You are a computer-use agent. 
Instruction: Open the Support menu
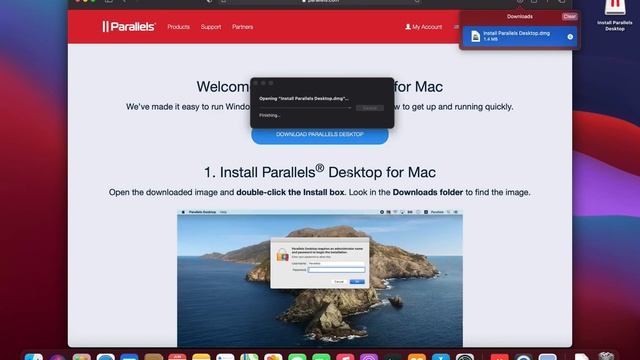(211, 27)
